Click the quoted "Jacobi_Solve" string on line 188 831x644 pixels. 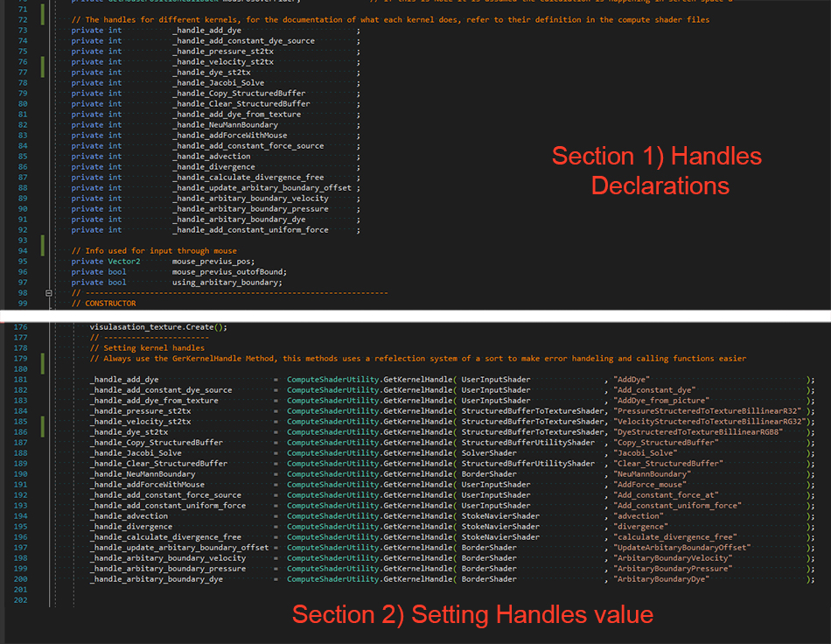tap(645, 453)
